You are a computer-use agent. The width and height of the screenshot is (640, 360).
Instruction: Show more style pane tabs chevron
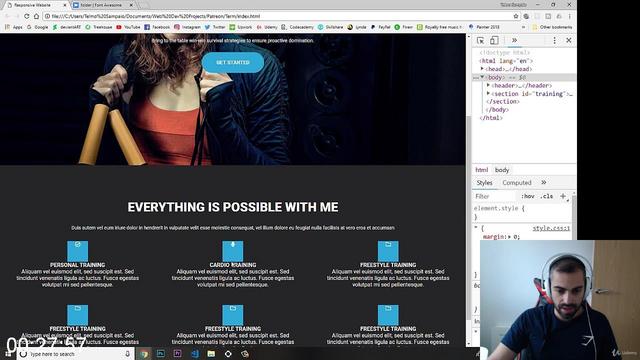pos(544,182)
